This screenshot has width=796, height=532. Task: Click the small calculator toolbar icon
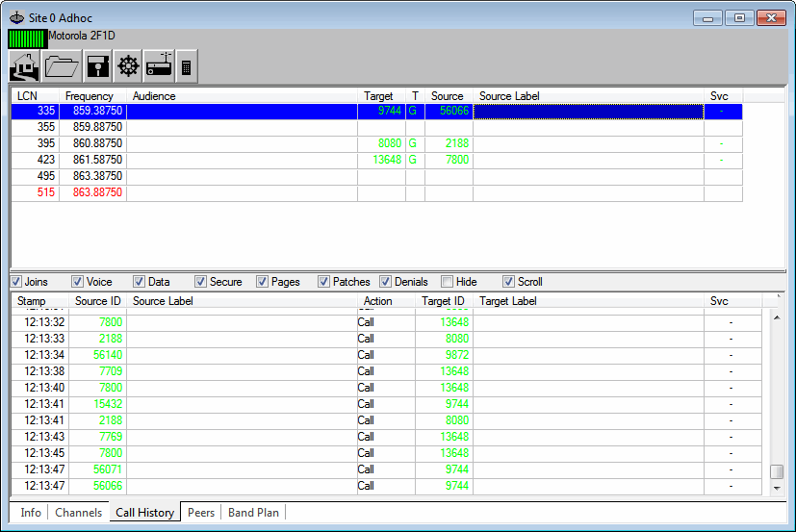[187, 66]
